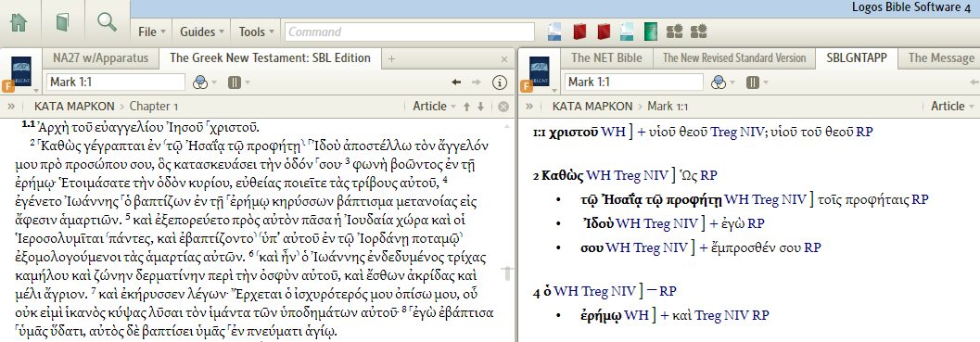Image resolution: width=980 pixels, height=342 pixels.
Task: Click the Command input box
Action: (410, 32)
